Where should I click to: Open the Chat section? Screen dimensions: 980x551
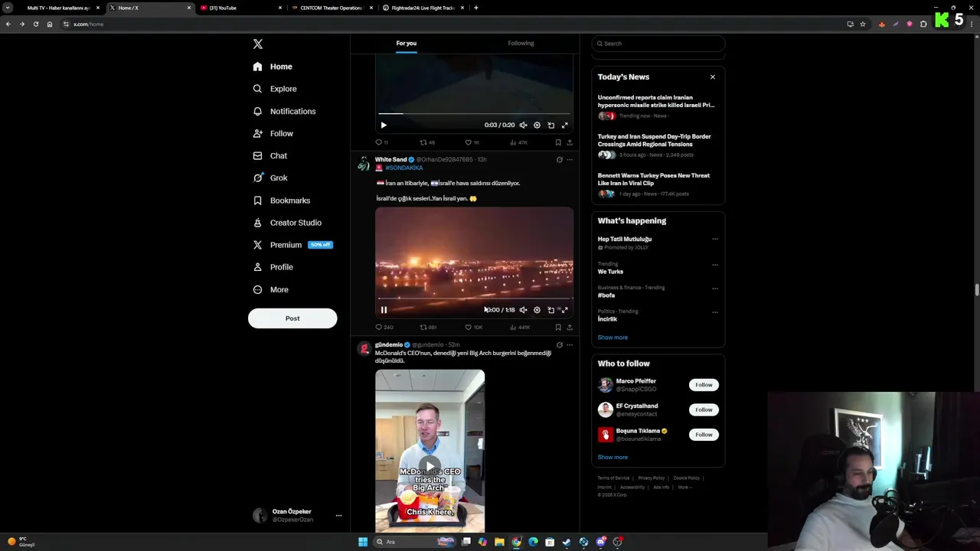pyautogui.click(x=270, y=155)
